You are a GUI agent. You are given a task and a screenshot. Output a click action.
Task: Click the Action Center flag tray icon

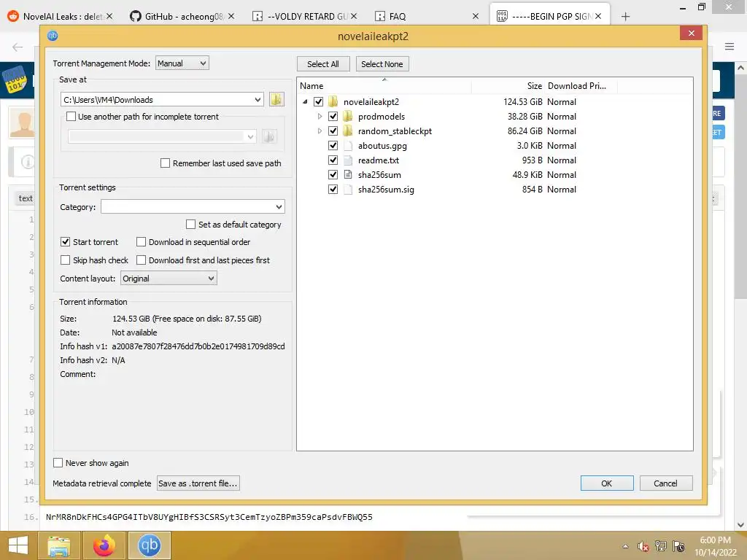[678, 546]
